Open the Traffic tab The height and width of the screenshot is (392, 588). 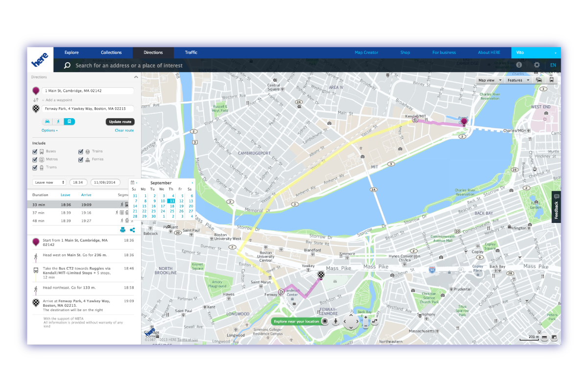[x=191, y=52]
